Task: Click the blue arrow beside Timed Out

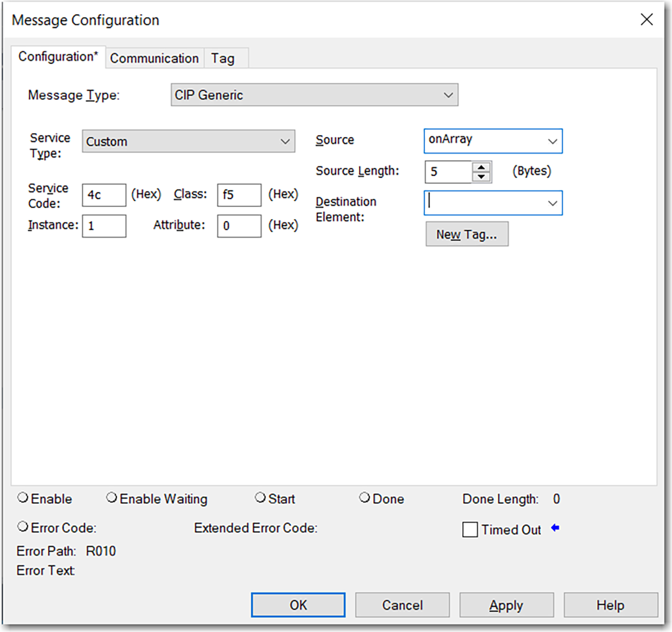Action: tap(555, 528)
